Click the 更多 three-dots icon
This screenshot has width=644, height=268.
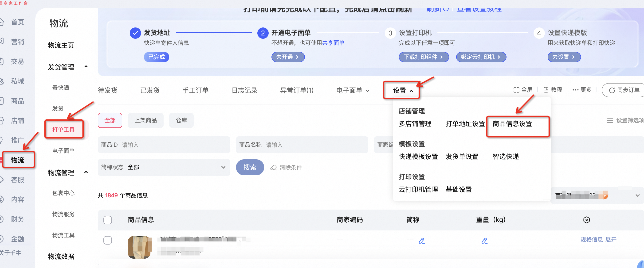[x=575, y=90]
